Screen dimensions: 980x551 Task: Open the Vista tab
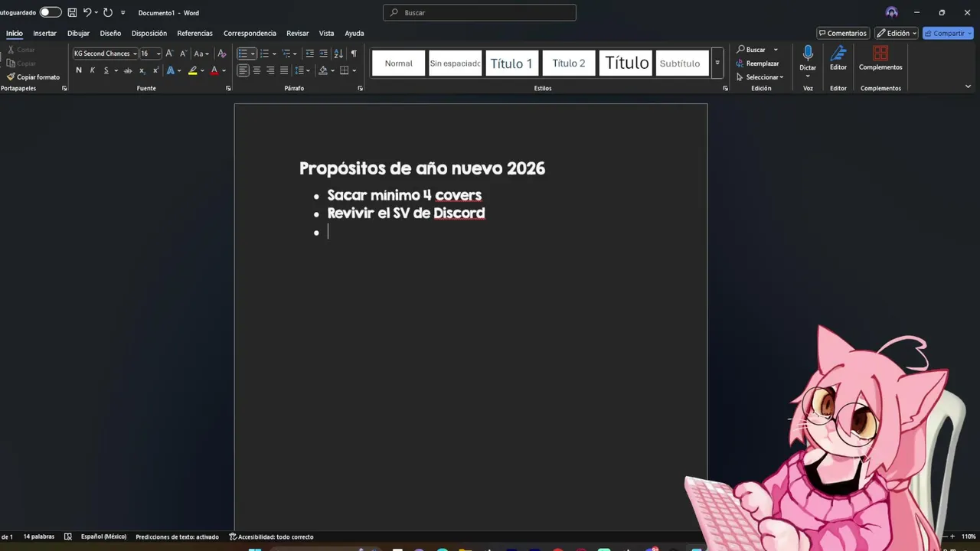pyautogui.click(x=326, y=33)
